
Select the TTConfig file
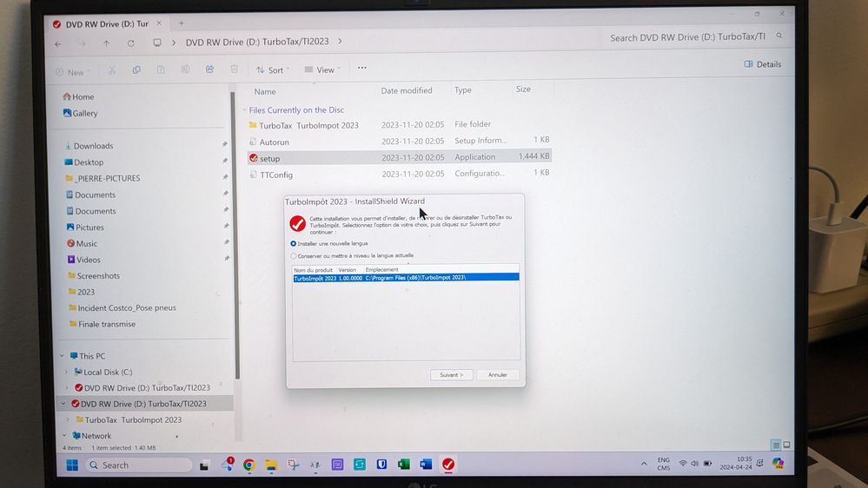point(271,175)
